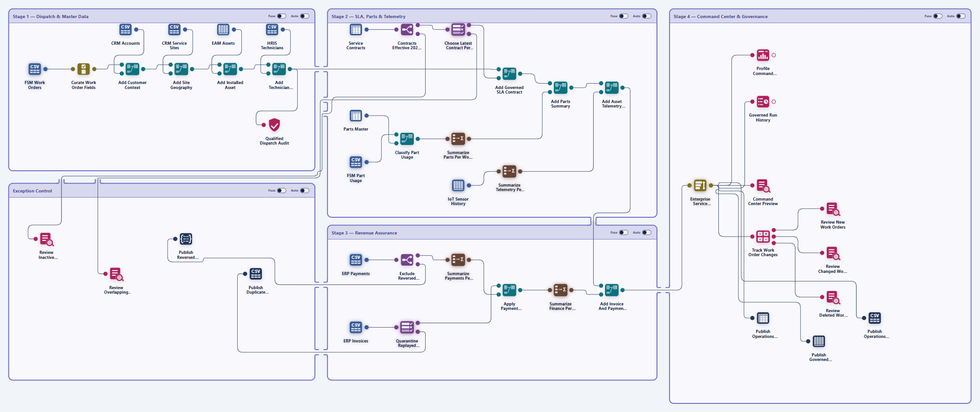Open the Choose Latest Contract Per node
Viewport: 980px width, 412px height.
click(458, 30)
